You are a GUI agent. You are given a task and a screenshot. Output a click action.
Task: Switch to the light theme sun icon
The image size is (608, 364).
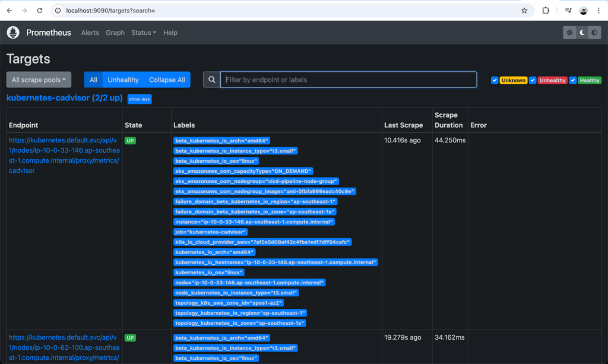point(569,33)
